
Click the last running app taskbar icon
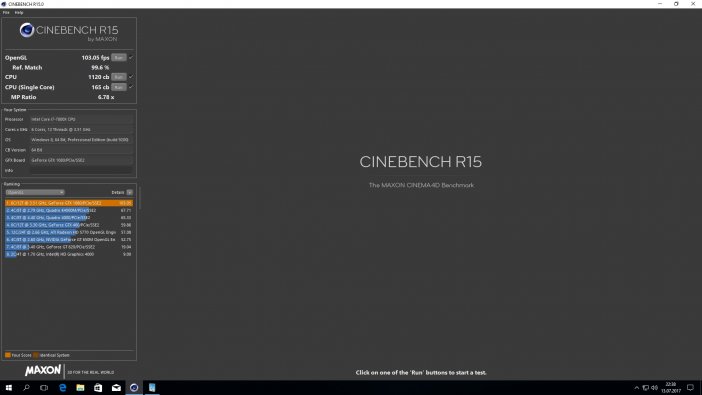[152, 388]
